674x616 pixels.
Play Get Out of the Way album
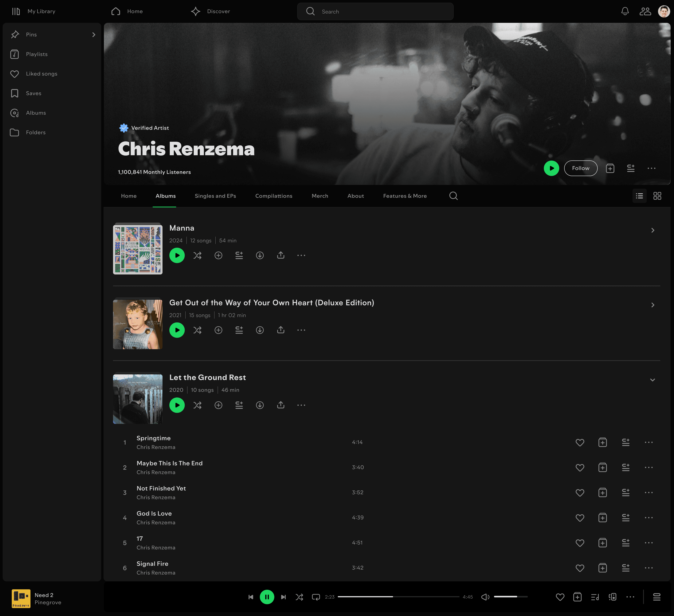point(177,330)
